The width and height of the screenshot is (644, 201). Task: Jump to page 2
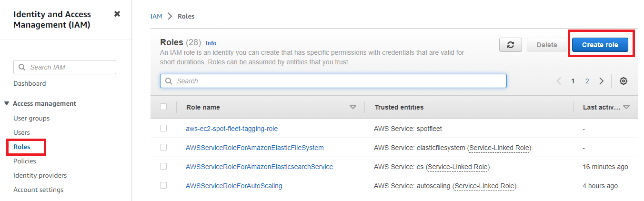pos(587,81)
